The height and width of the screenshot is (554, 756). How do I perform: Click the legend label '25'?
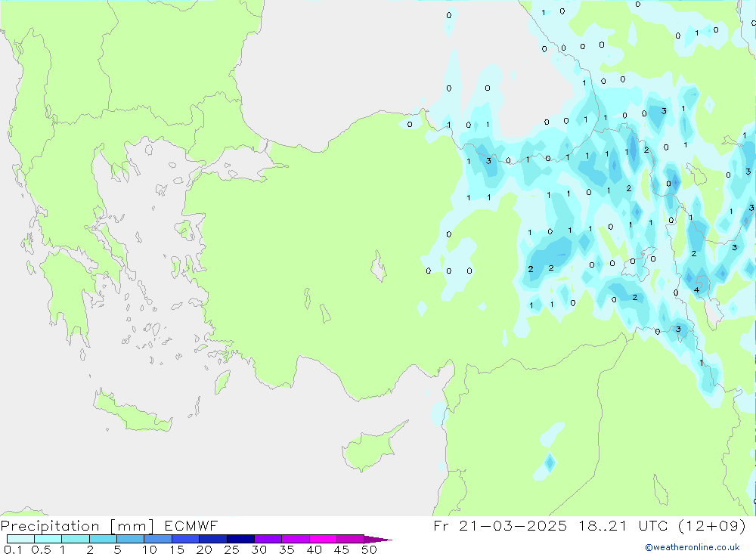coord(231,549)
